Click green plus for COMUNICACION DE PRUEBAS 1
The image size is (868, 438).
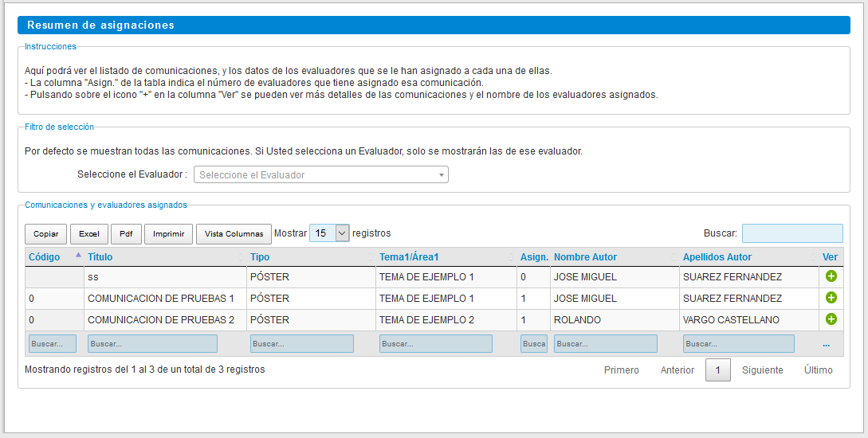pos(831,298)
